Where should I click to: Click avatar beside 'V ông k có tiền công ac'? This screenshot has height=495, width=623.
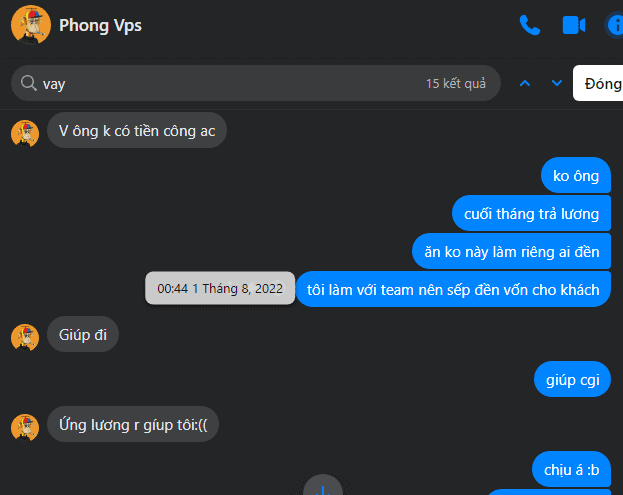tap(25, 133)
